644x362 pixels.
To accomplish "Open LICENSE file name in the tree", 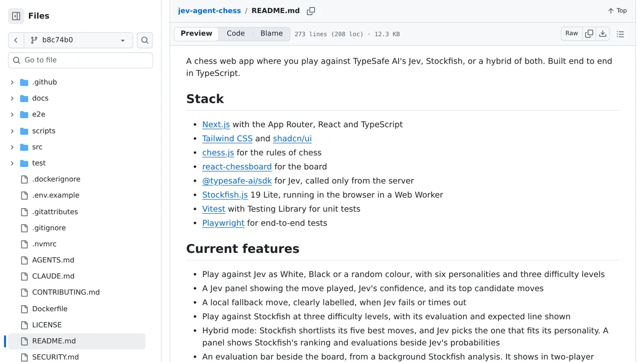I will (47, 325).
